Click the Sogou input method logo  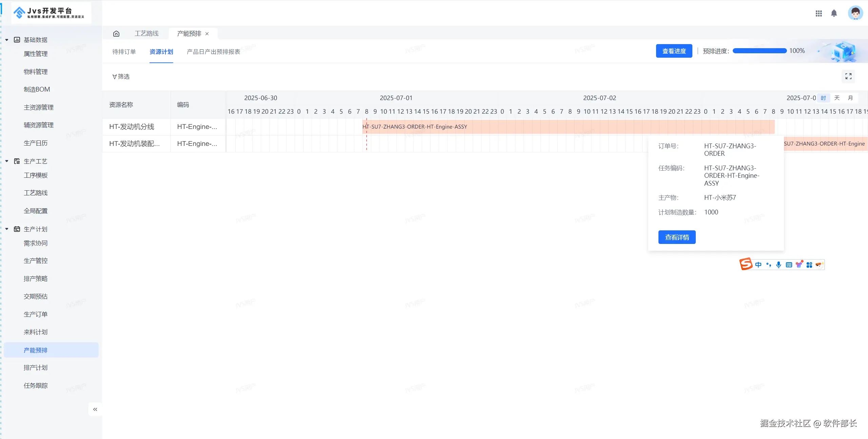click(746, 264)
